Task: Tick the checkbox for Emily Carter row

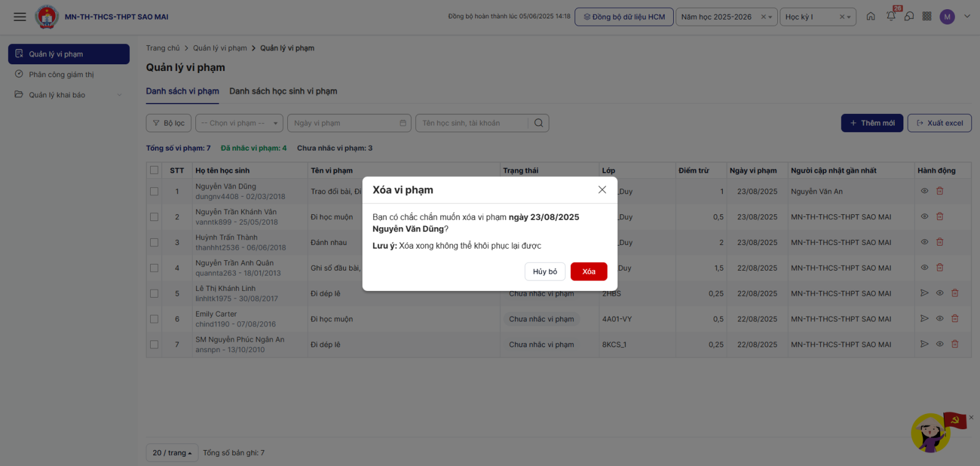Action: pyautogui.click(x=154, y=319)
